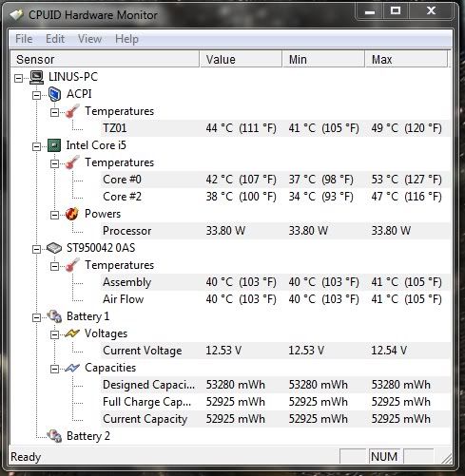Maximize the CPUID Hardware Monitor window
Image resolution: width=465 pixels, height=476 pixels.
[x=396, y=11]
